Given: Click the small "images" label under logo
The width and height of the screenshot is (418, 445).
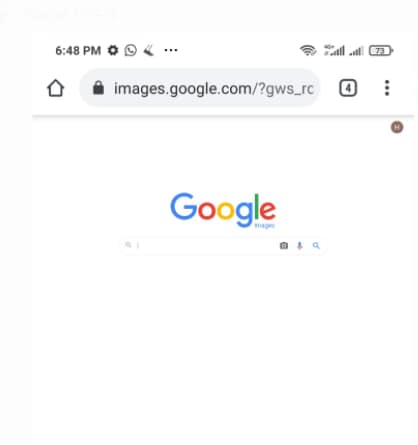Looking at the screenshot, I should (265, 226).
